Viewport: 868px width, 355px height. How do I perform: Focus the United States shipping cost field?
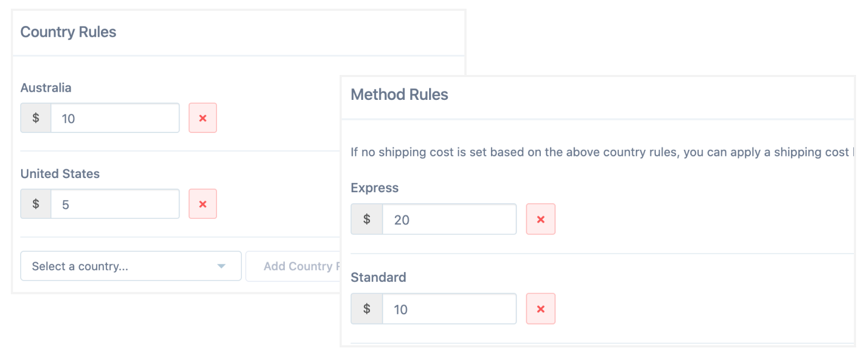coord(115,204)
